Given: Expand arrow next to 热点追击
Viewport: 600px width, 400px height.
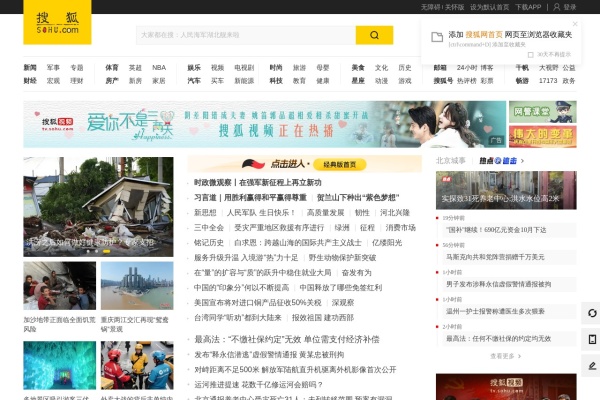Looking at the screenshot, I should pyautogui.click(x=522, y=161).
